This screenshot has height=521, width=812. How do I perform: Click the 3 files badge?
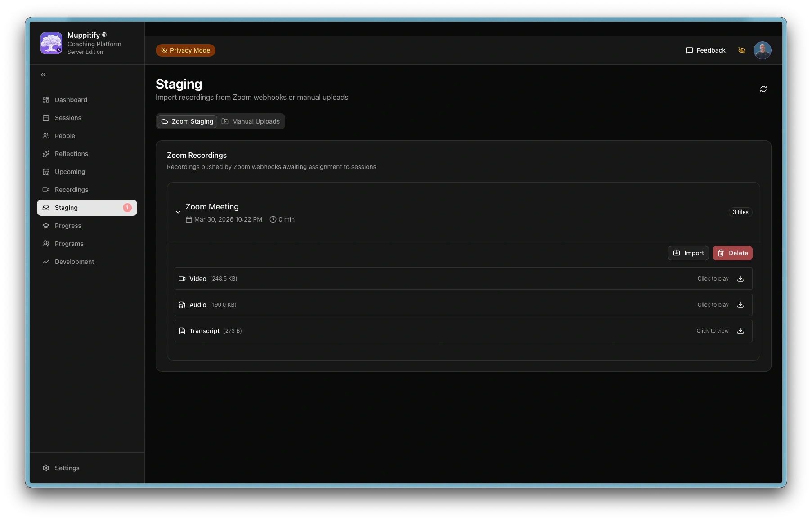pyautogui.click(x=740, y=212)
